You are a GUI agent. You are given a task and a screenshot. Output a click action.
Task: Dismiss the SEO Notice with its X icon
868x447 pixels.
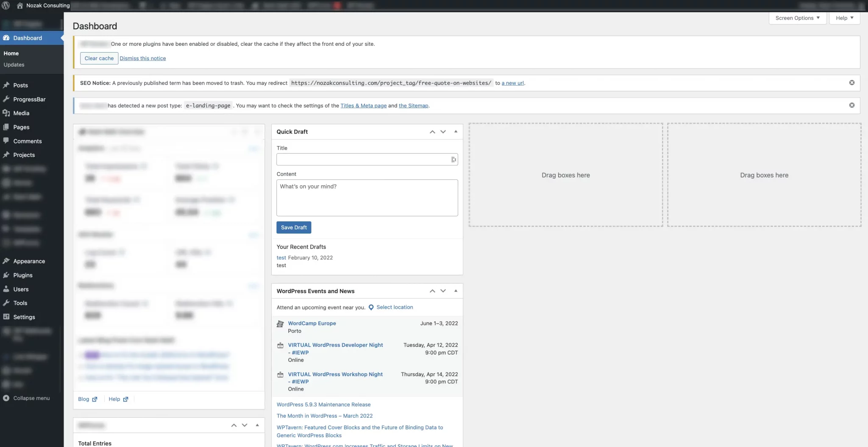click(851, 83)
